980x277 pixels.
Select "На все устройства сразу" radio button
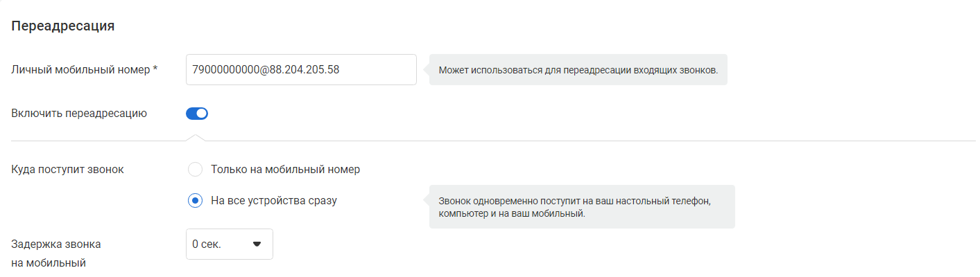pos(195,201)
